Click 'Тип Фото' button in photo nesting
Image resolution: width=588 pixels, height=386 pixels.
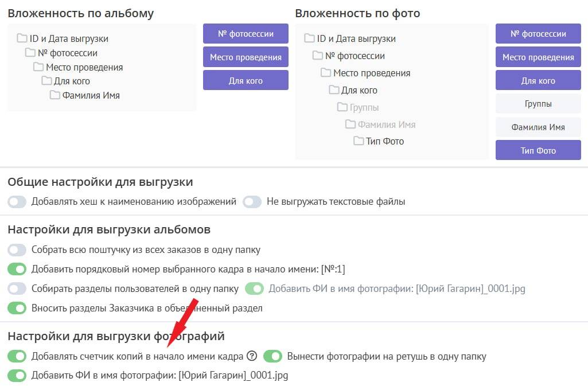[x=538, y=151]
